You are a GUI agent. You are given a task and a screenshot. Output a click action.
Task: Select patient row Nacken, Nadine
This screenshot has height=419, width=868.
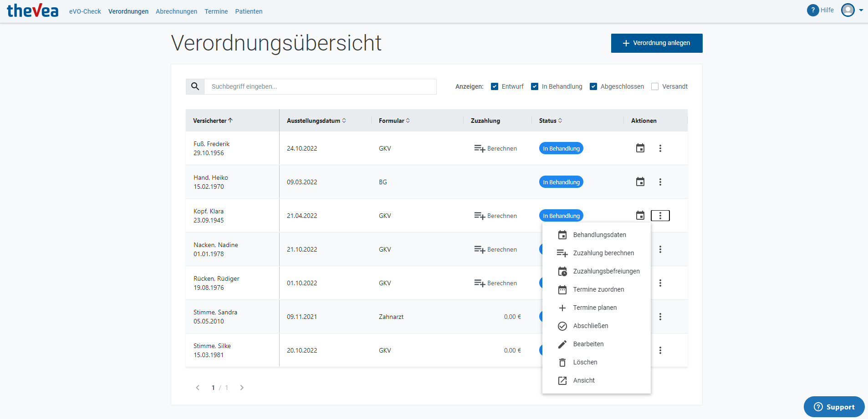(437, 249)
